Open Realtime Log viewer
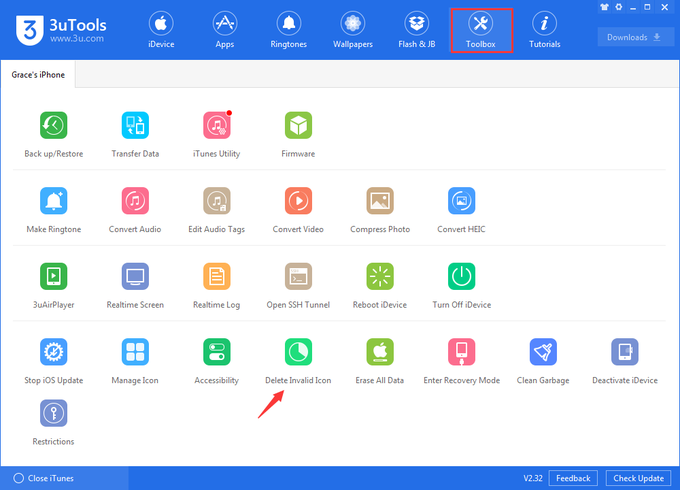This screenshot has height=490, width=680. [x=217, y=276]
